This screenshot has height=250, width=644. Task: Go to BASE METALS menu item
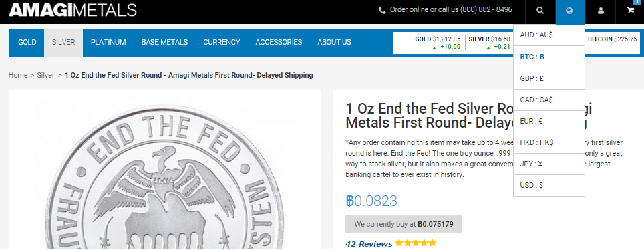click(165, 42)
